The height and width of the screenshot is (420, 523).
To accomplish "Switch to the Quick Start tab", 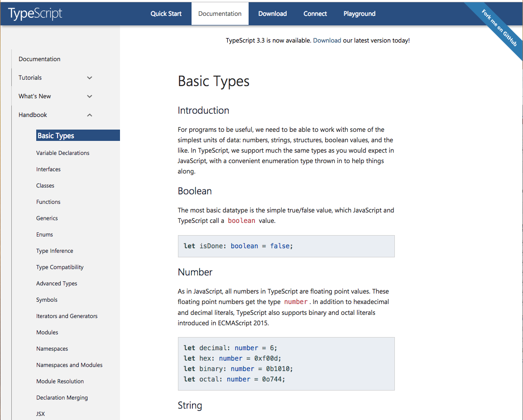I will click(166, 14).
